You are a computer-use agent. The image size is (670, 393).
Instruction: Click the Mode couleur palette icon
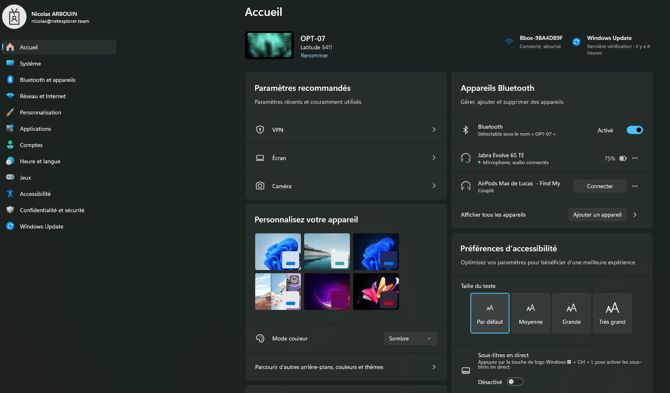(x=260, y=338)
